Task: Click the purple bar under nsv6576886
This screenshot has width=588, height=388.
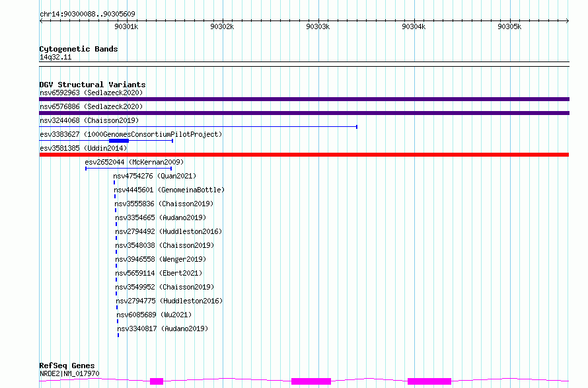Action: 304,113
